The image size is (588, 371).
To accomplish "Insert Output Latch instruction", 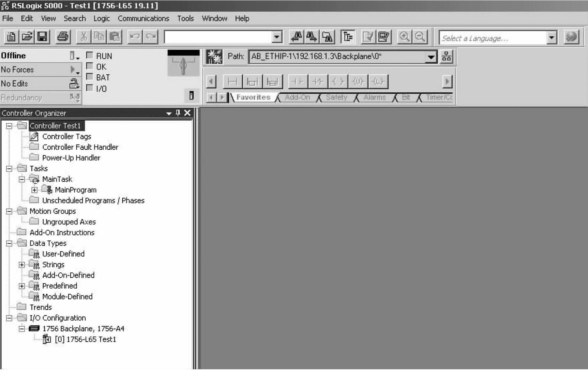I will [x=378, y=81].
